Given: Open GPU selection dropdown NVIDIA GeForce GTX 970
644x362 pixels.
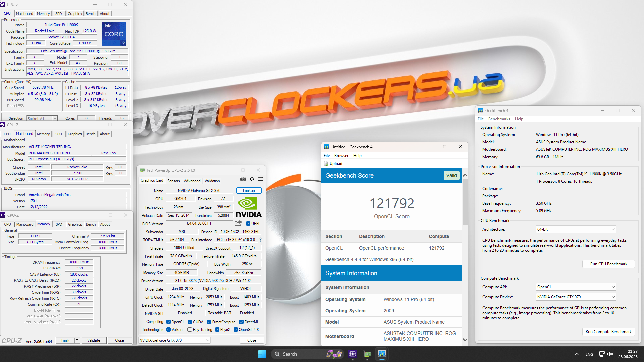Looking at the screenshot, I should 174,340.
